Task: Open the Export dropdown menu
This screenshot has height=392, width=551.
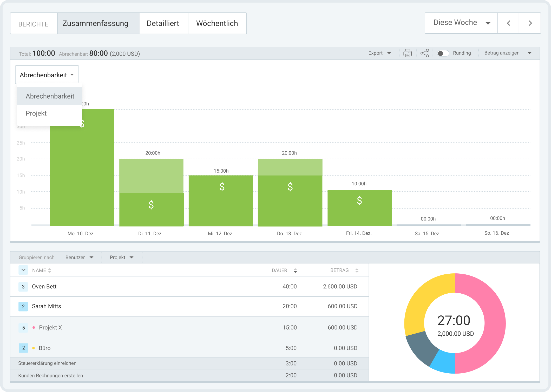Action: 379,53
